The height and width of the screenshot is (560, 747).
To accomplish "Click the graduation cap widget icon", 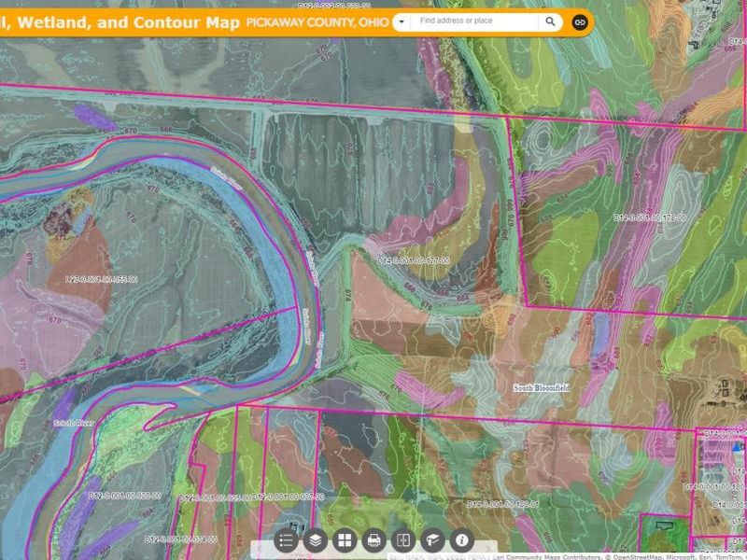I will 431,540.
